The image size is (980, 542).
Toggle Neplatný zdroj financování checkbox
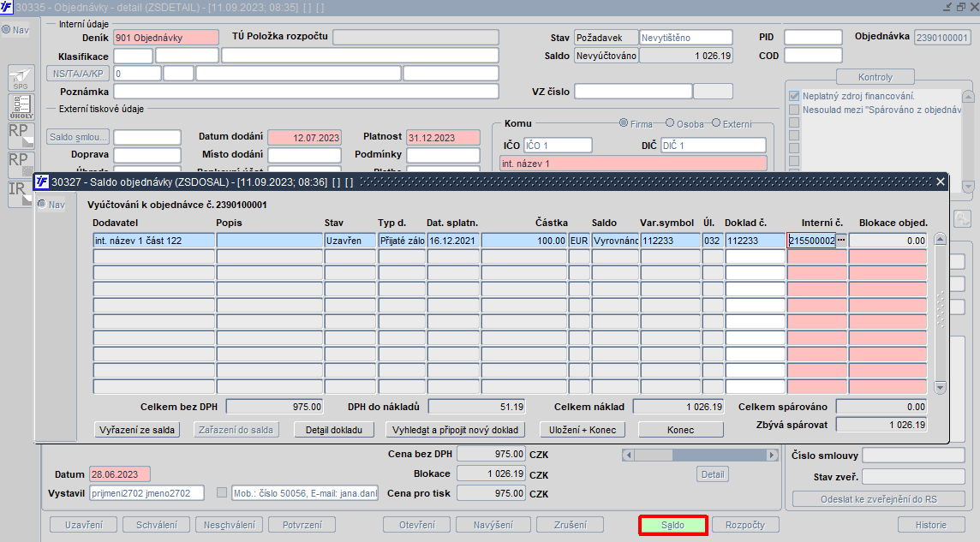pyautogui.click(x=794, y=96)
